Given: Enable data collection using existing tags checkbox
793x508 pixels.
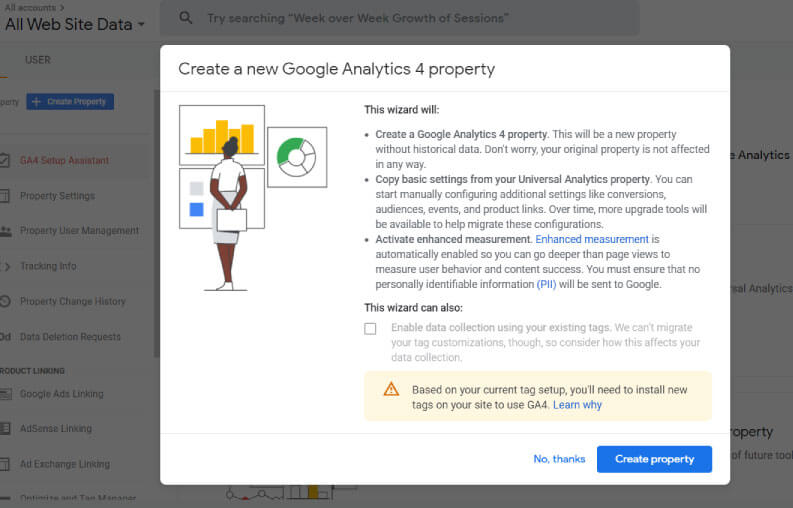Looking at the screenshot, I should pos(370,328).
